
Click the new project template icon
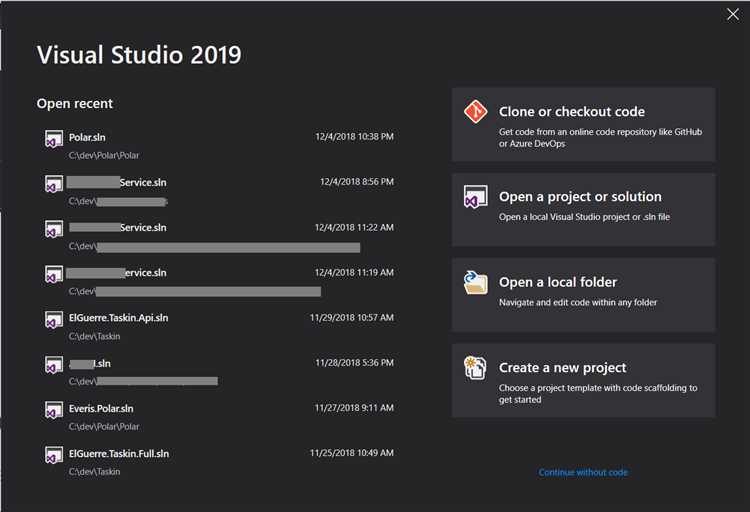coord(475,368)
